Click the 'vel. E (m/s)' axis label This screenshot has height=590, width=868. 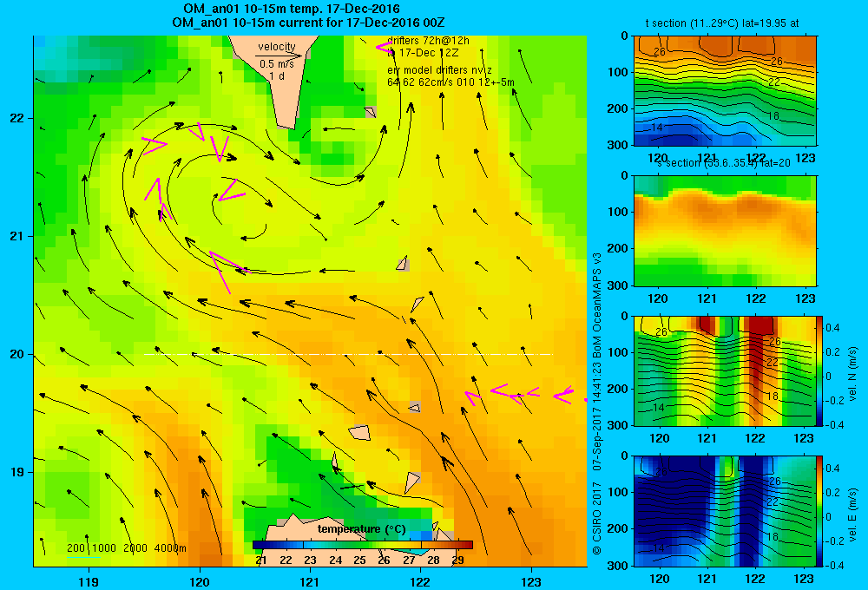coord(853,515)
